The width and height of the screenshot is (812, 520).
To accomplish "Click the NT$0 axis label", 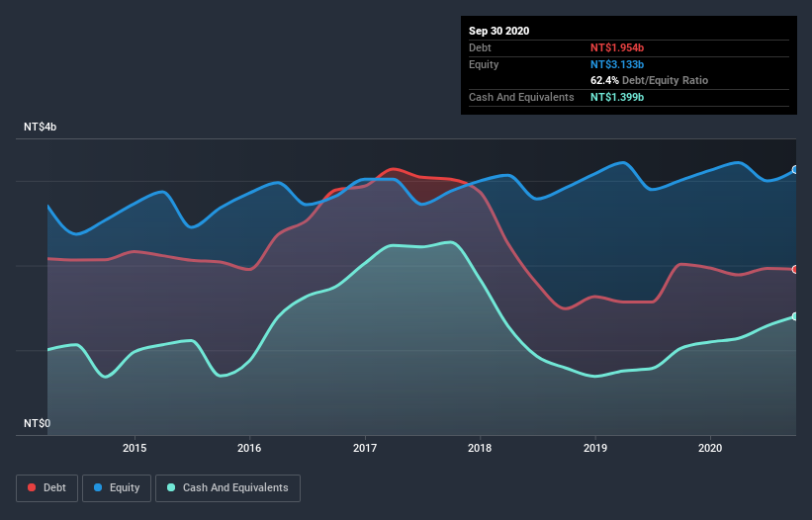I will pos(38,423).
